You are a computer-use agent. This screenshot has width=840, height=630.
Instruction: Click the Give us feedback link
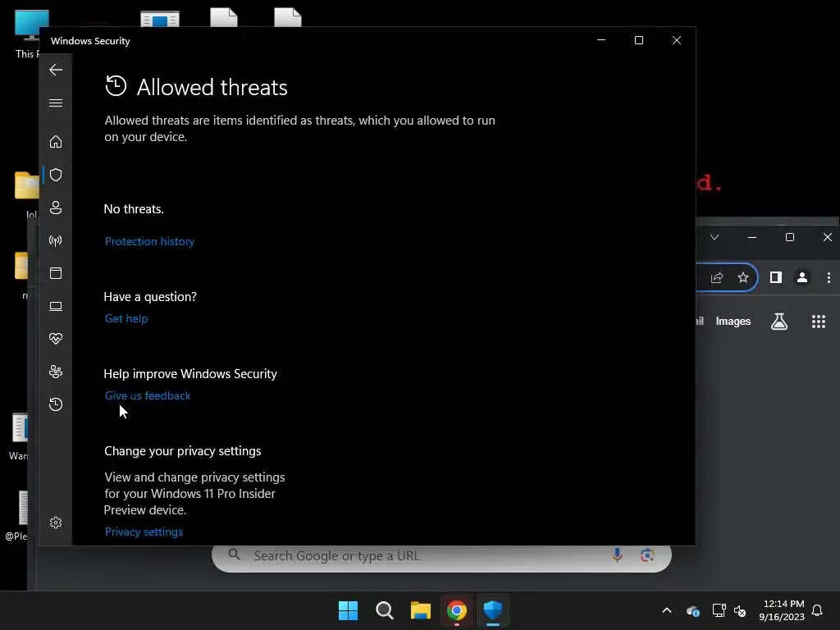tap(148, 395)
